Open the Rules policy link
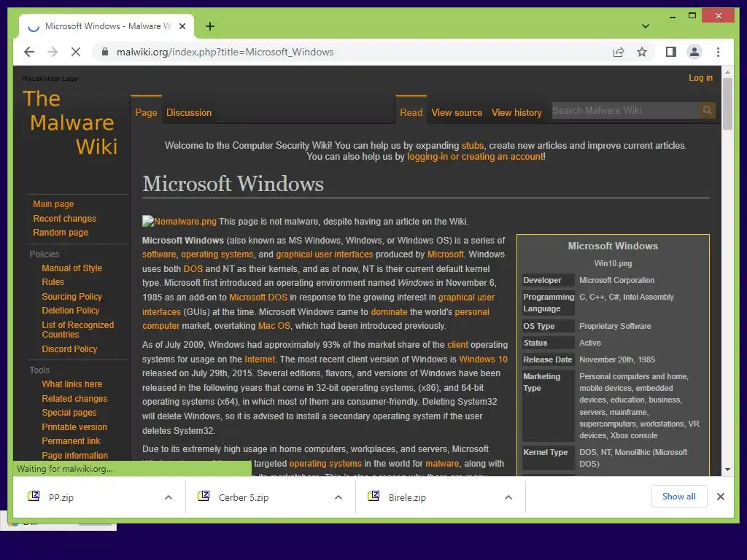 pyautogui.click(x=53, y=282)
